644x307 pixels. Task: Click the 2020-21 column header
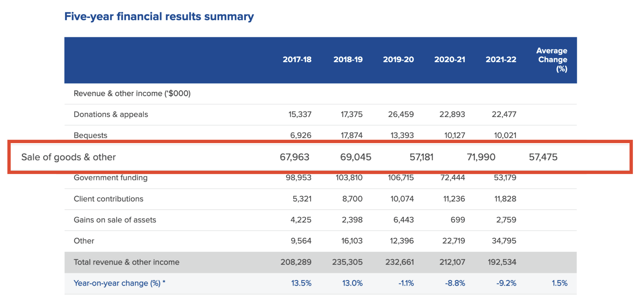click(x=450, y=60)
